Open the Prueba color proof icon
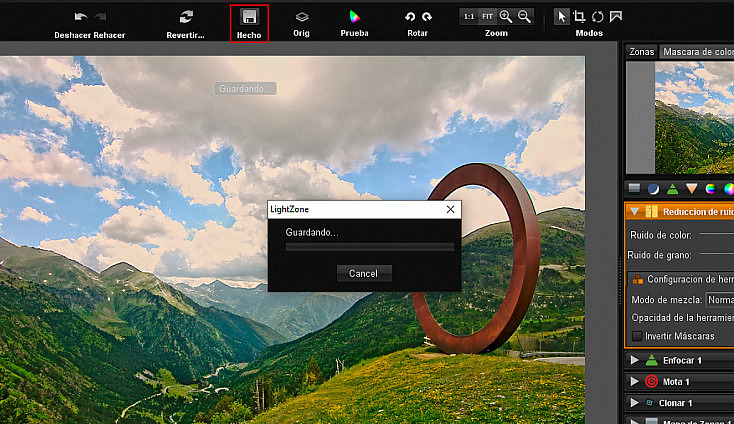 pyautogui.click(x=354, y=17)
